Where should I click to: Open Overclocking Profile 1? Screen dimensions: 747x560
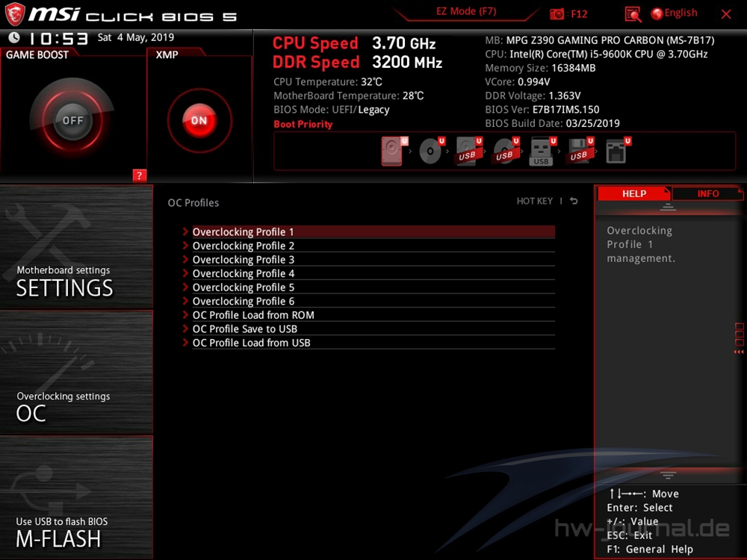[x=373, y=232]
